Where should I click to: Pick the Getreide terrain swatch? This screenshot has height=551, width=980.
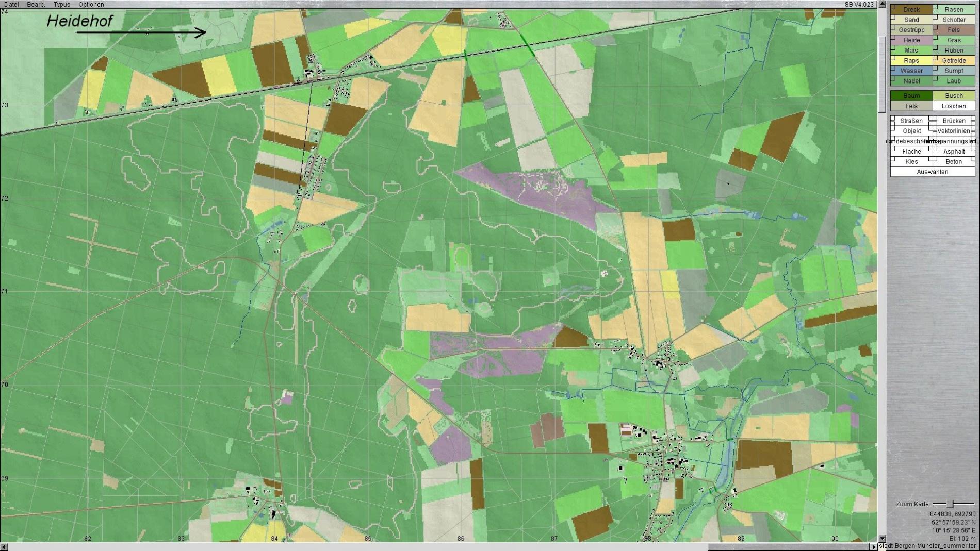(x=954, y=60)
